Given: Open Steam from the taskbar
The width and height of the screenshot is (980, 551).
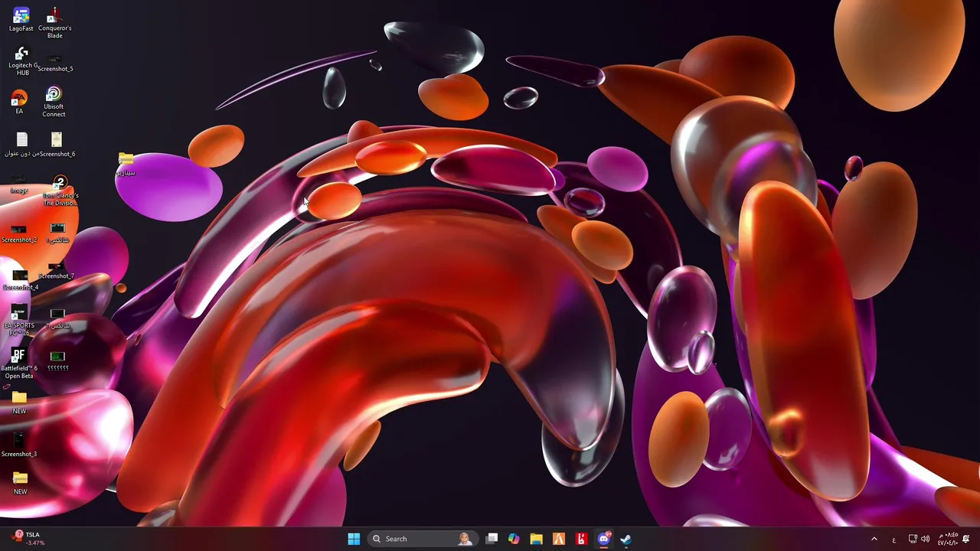Looking at the screenshot, I should click(626, 539).
